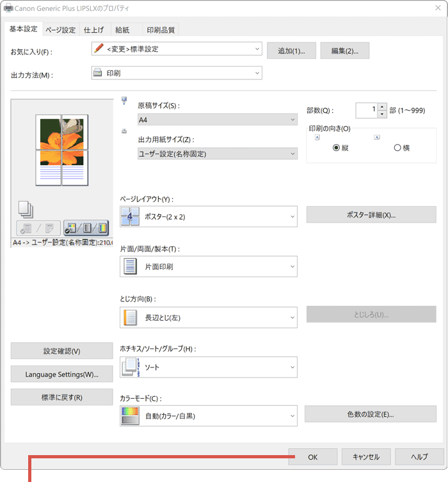Click the 印刷の向き(O) label
448x482 pixels.
[330, 129]
